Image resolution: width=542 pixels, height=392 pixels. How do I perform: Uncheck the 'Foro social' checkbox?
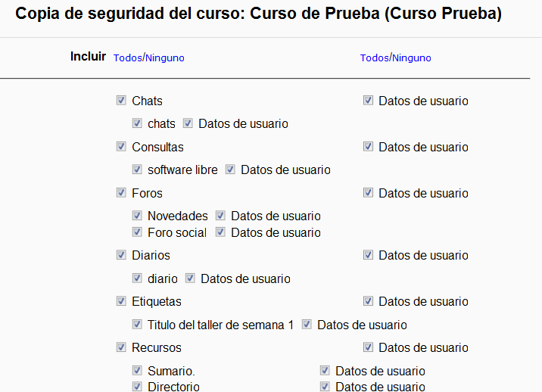137,232
